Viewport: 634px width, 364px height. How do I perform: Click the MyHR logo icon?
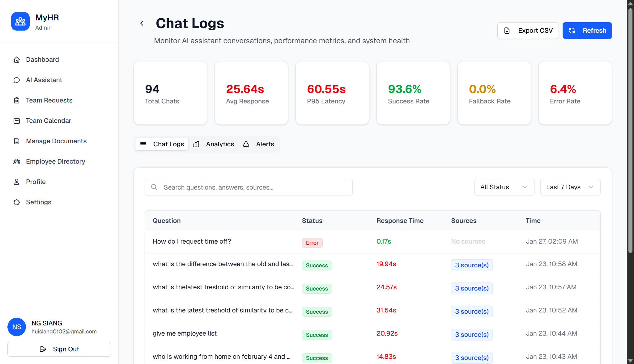click(x=20, y=21)
